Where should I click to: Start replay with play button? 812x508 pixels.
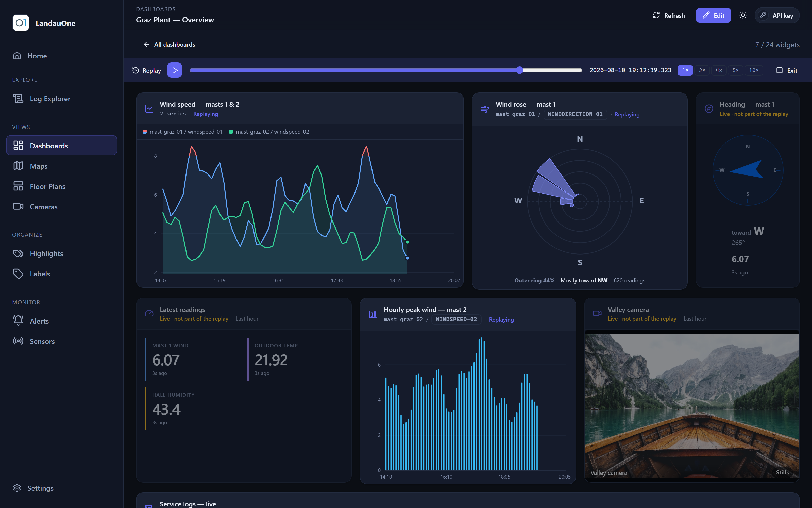point(175,70)
